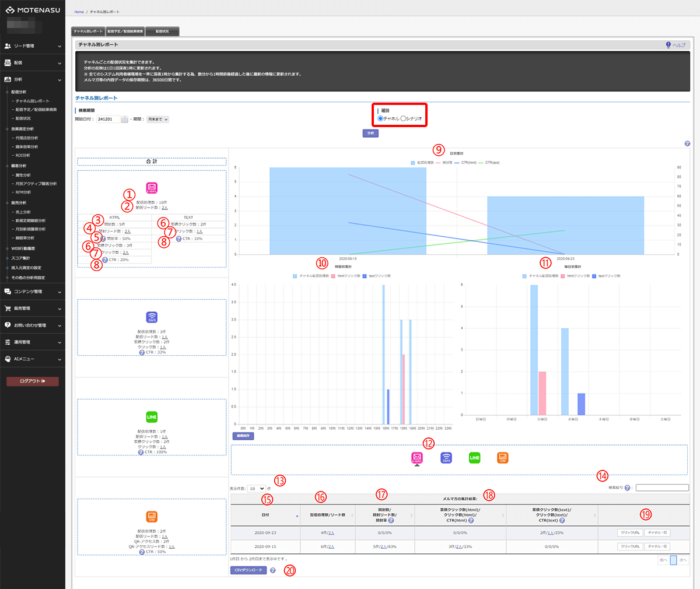Click the 検索絞り search input field
The height and width of the screenshot is (589, 700).
(662, 488)
